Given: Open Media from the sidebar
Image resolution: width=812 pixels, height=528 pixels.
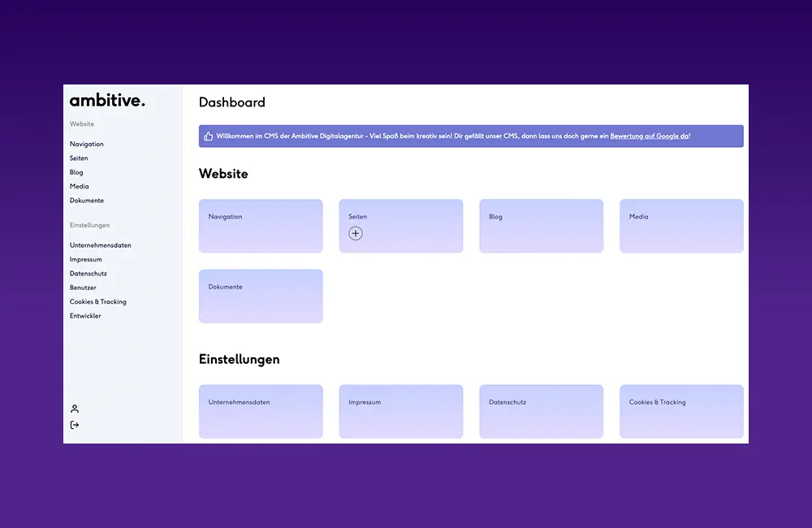Looking at the screenshot, I should [x=80, y=186].
